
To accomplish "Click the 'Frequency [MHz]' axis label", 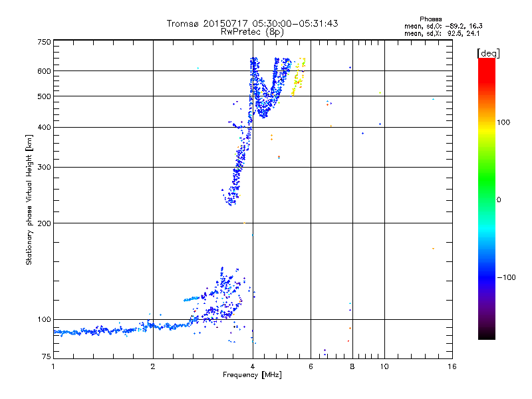I will (x=252, y=375).
